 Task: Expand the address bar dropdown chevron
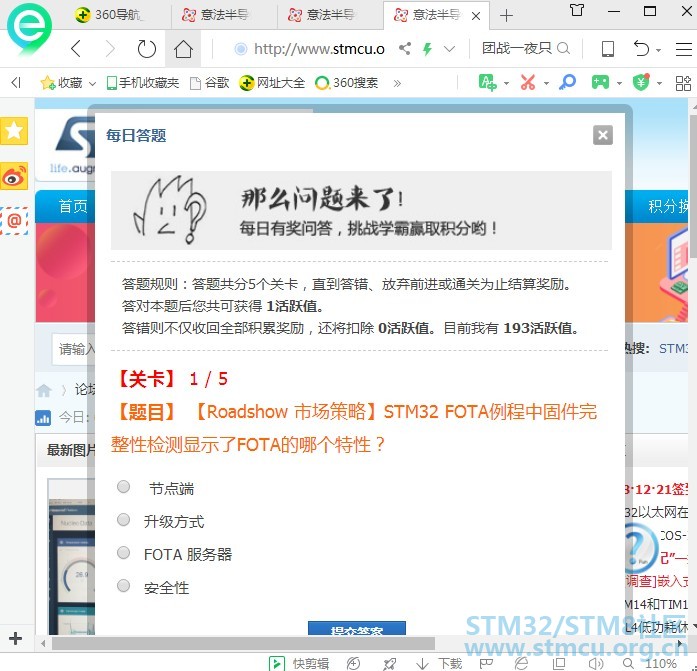click(449, 48)
